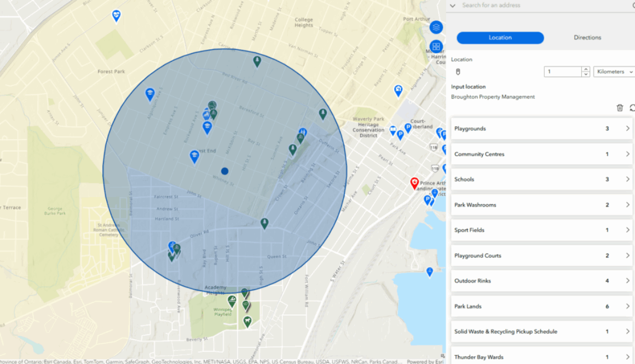This screenshot has width=635, height=364.
Task: Switch to the Directions tab
Action: [x=587, y=38]
